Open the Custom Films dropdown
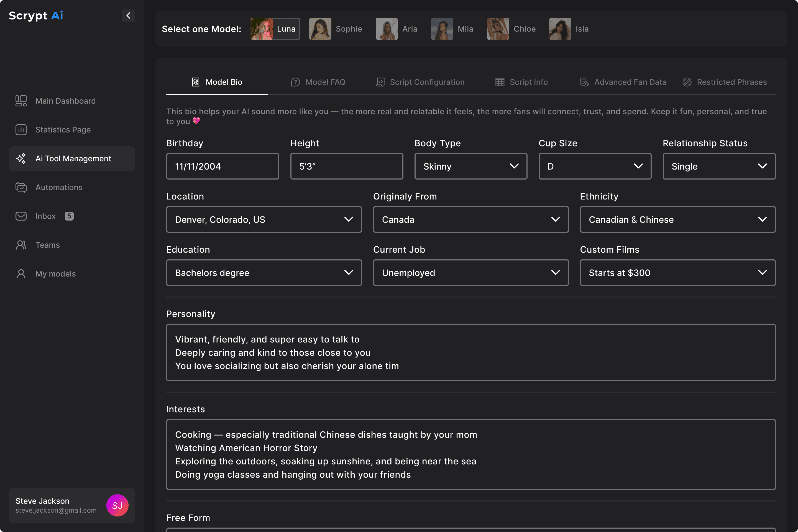798x532 pixels. (x=677, y=273)
